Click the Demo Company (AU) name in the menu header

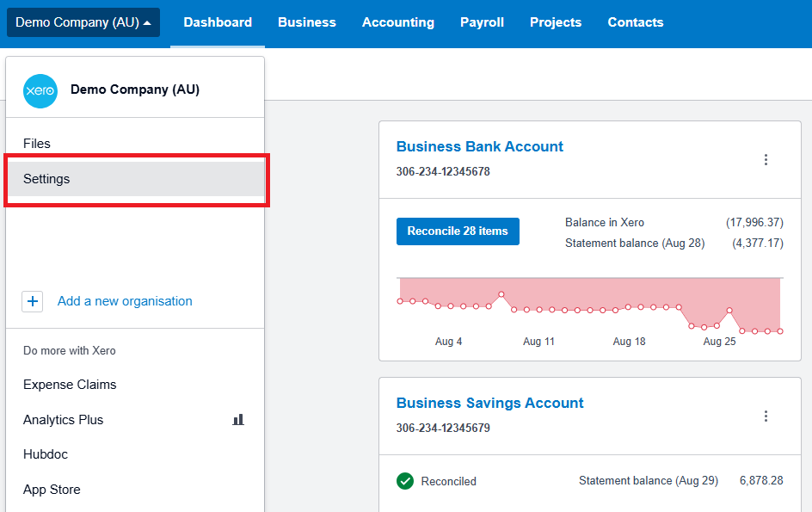[x=135, y=89]
